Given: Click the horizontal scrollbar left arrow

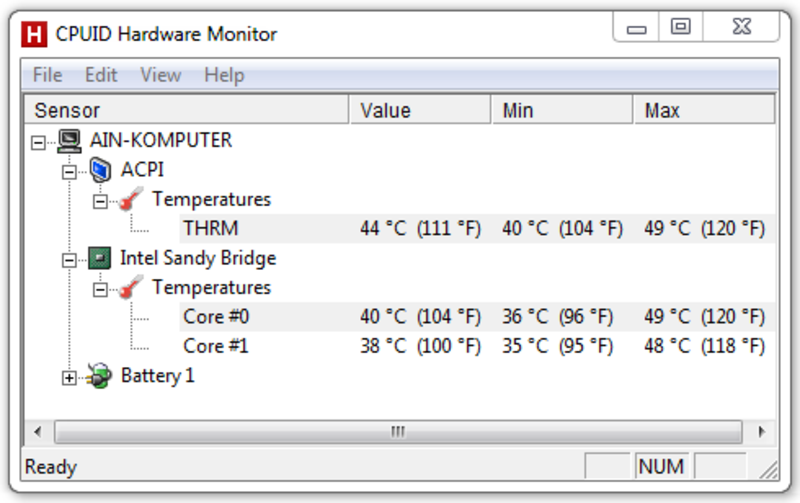Looking at the screenshot, I should [x=38, y=432].
